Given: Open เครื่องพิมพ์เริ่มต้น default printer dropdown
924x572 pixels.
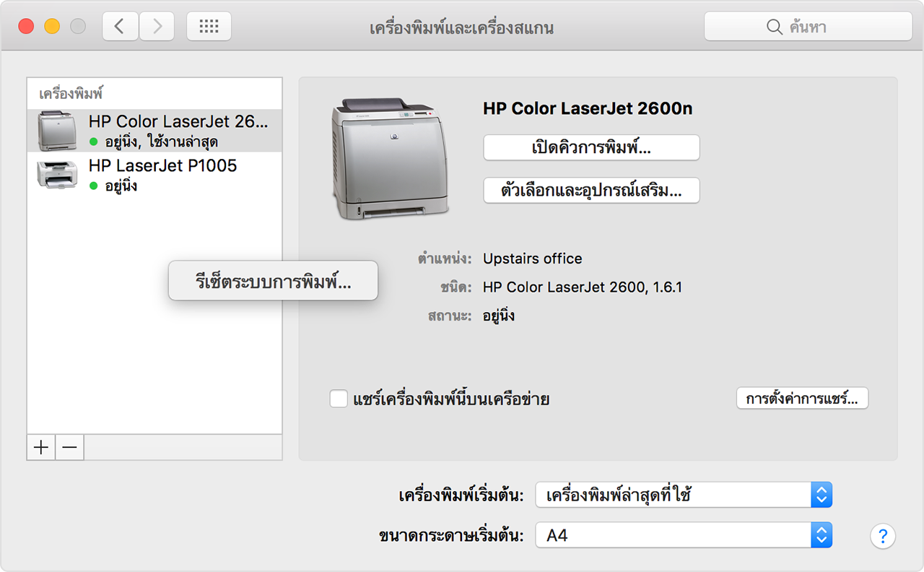Looking at the screenshot, I should pos(684,495).
